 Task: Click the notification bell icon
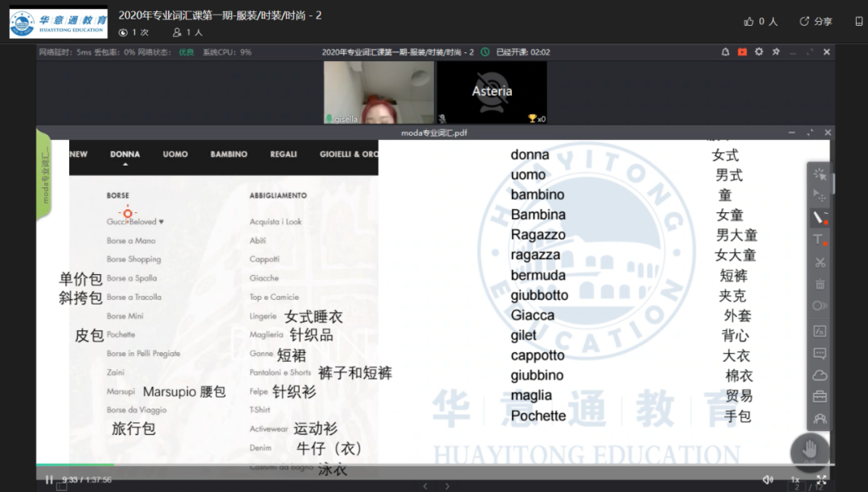click(725, 51)
